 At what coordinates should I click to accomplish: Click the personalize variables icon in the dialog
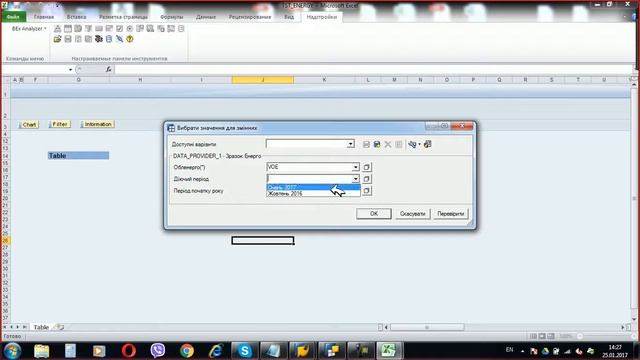pos(412,144)
